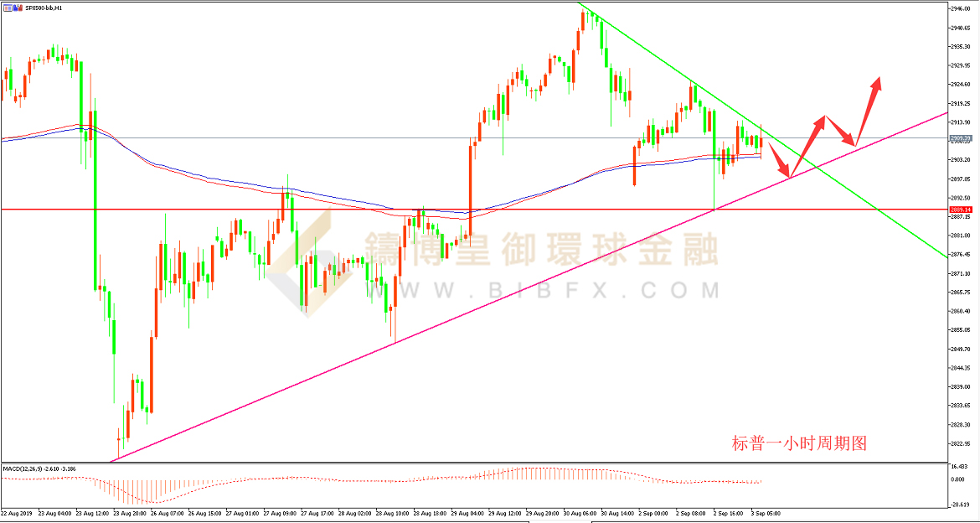Screen dimensions: 980x523
Task: Click the 22 Aug 2019 time axis label
Action: pos(17,512)
